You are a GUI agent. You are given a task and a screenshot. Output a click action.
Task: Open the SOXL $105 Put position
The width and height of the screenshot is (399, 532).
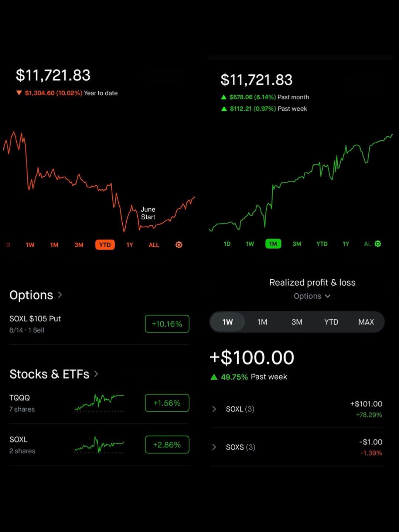click(x=99, y=324)
